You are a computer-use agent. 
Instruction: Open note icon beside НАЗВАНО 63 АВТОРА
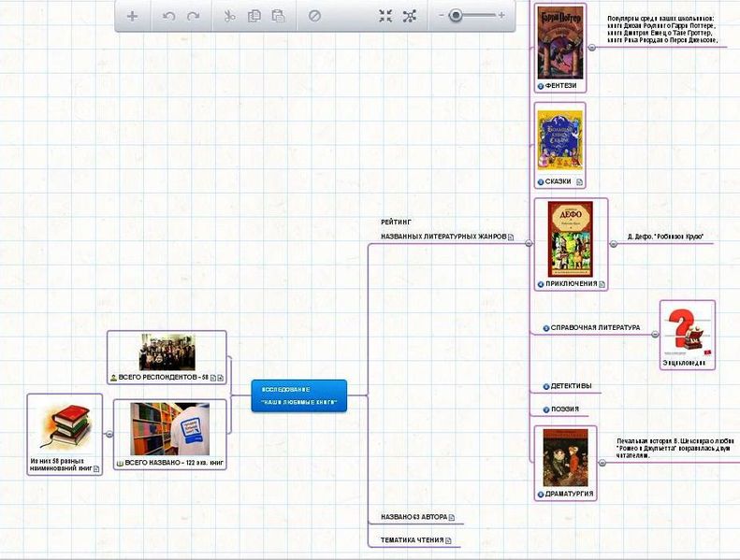(452, 518)
